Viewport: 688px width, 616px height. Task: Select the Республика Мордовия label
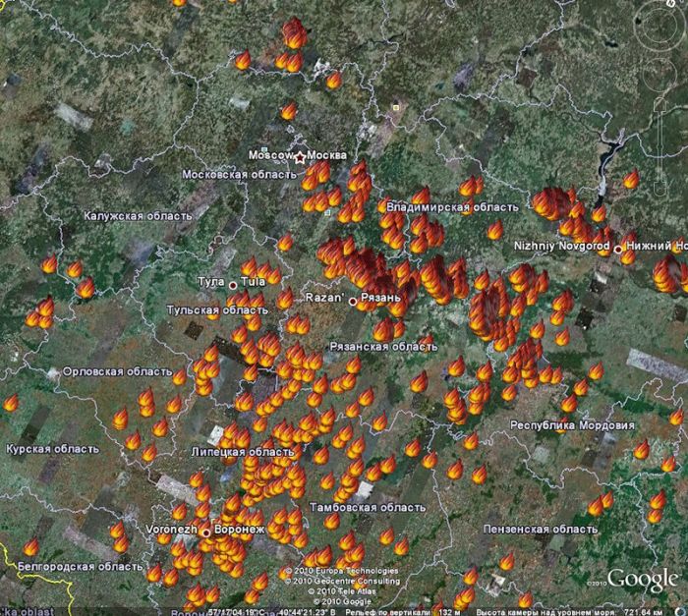[572, 425]
